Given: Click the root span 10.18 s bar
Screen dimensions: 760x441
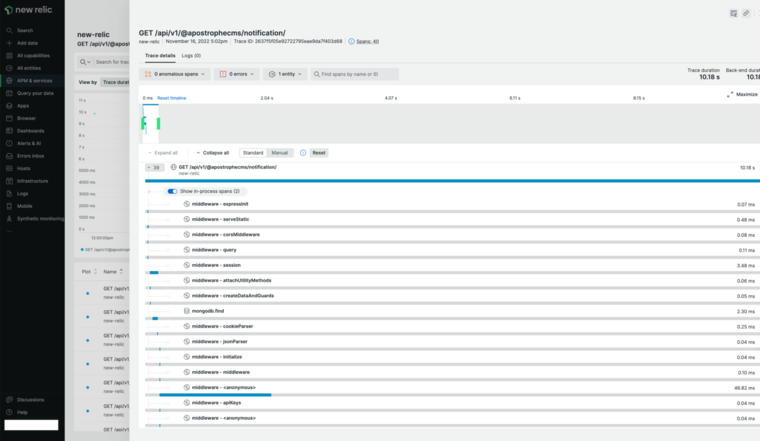Looking at the screenshot, I should point(452,181).
